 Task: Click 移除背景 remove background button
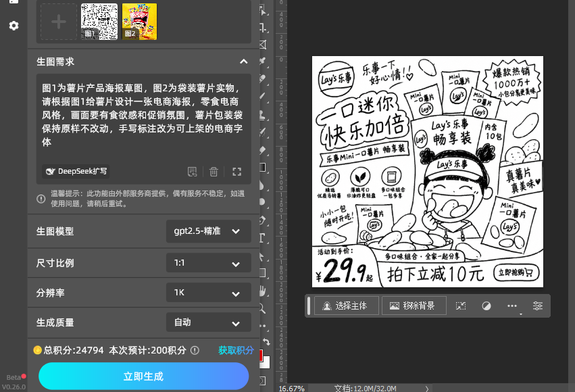pyautogui.click(x=414, y=305)
